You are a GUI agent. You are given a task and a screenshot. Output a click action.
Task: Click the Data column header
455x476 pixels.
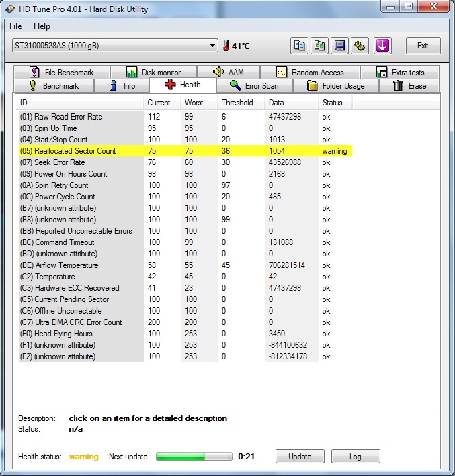tap(292, 103)
